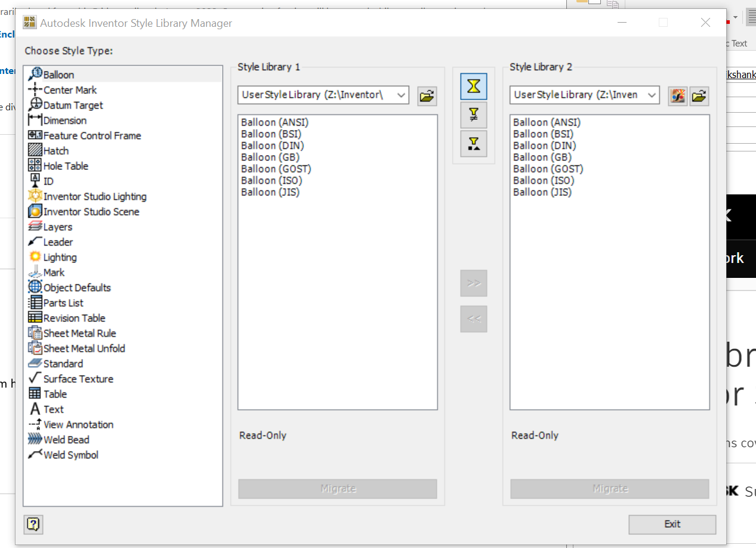Viewport: 756px width, 548px height.
Task: Click the copy-right arrows button
Action: [x=473, y=283]
